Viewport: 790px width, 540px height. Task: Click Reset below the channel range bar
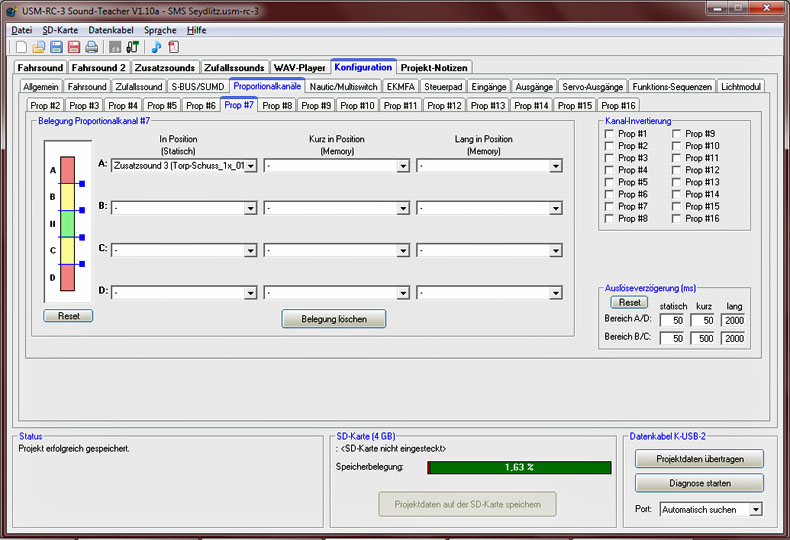[68, 316]
